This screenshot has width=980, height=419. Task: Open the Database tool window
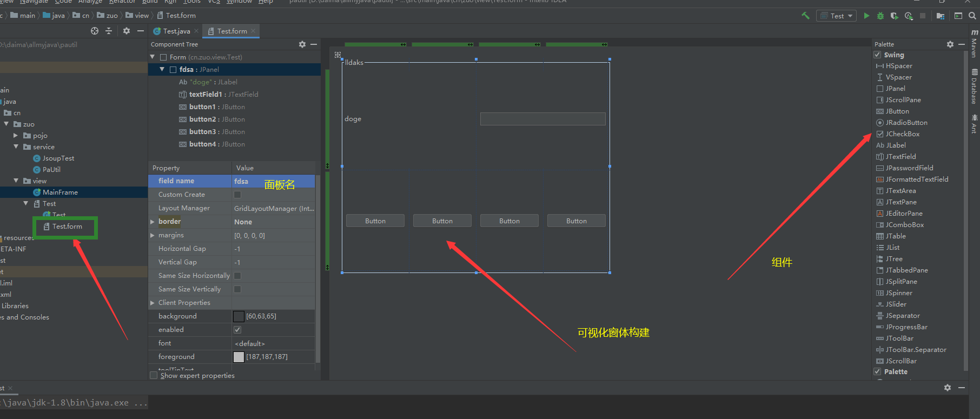coord(974,87)
